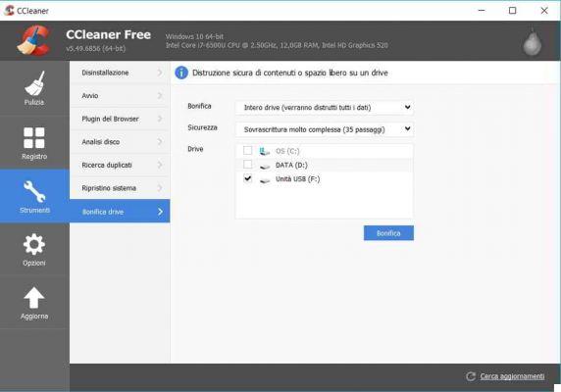Click the DATA (D:) drive icon
Screen dimensions: 561x392
tap(265, 166)
